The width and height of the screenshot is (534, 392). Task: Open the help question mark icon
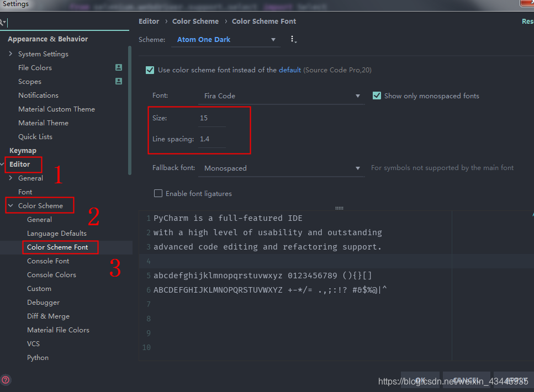[6, 380]
